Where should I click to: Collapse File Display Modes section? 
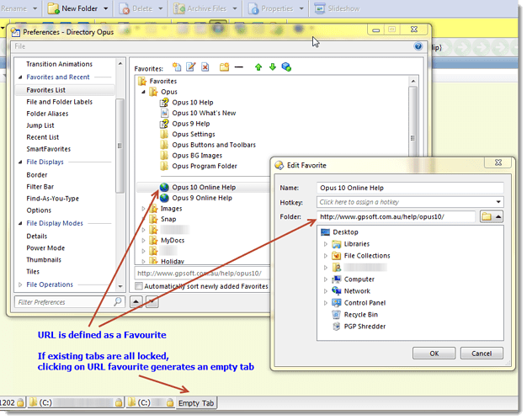coord(20,223)
